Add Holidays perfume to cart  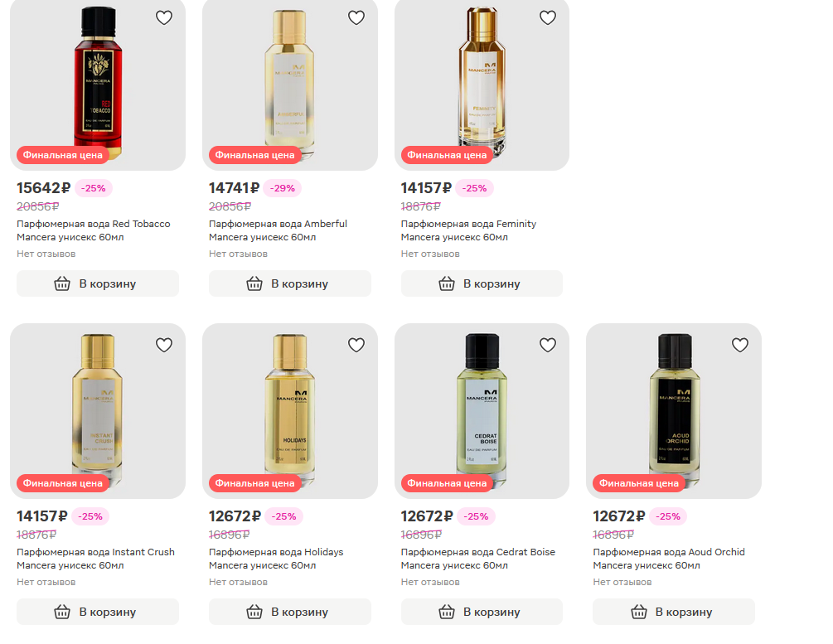(x=290, y=612)
